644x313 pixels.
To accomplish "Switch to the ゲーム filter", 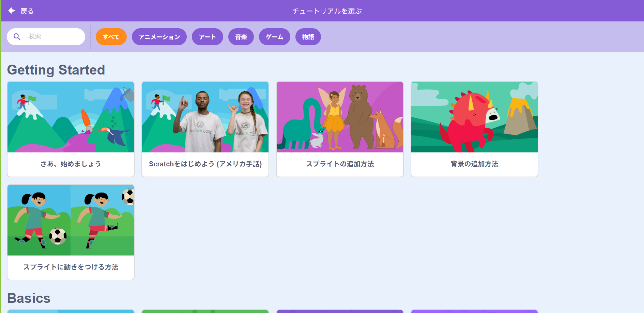I will (x=274, y=37).
